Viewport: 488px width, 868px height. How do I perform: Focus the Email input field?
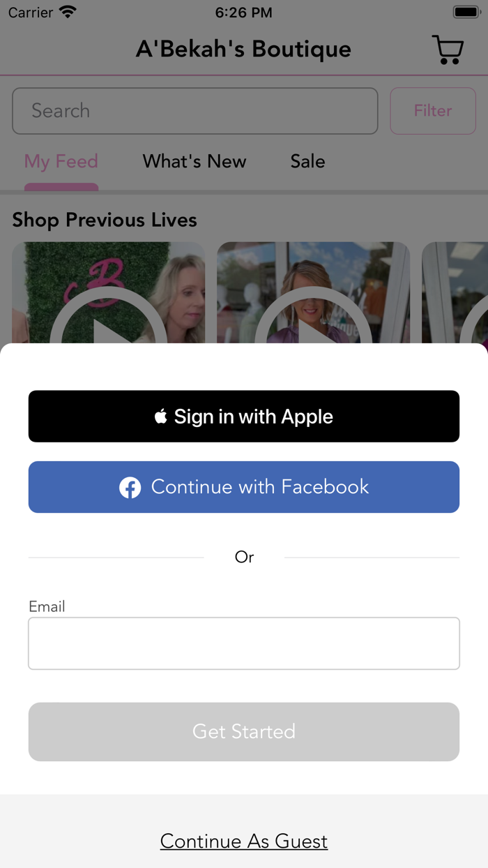[x=244, y=643]
